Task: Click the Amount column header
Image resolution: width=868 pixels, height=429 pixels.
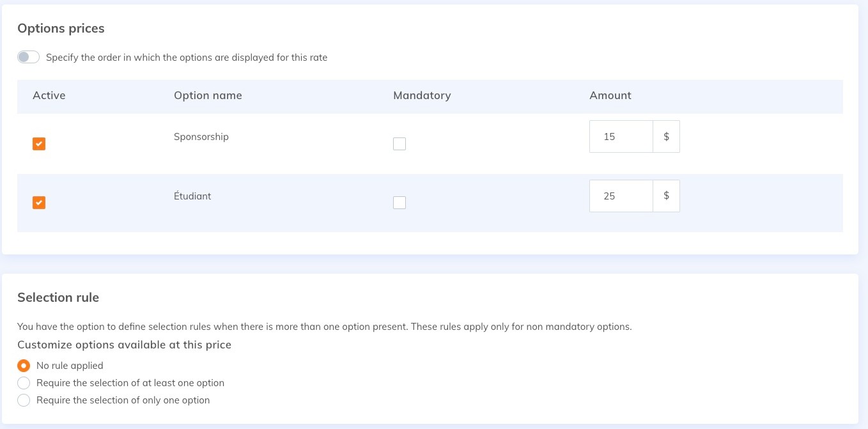Action: tap(610, 95)
